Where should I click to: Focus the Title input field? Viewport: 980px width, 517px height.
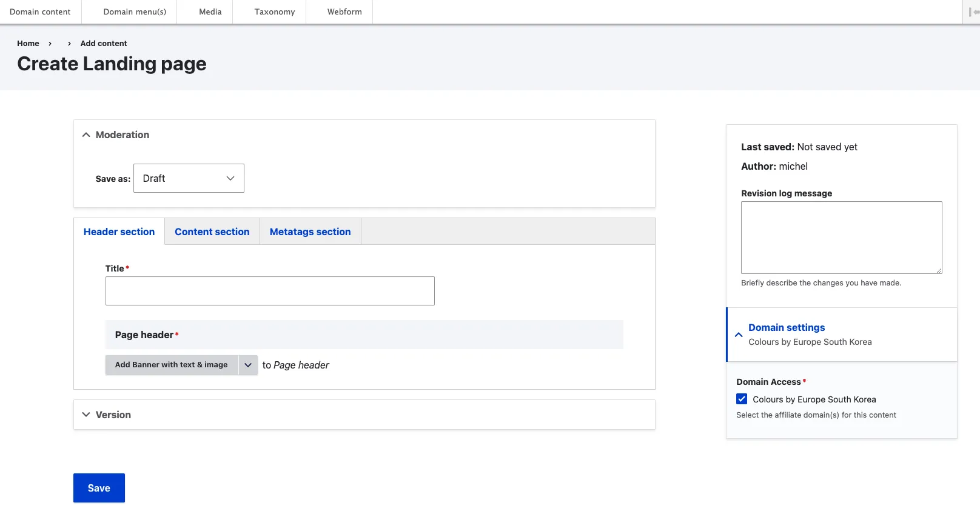pyautogui.click(x=270, y=291)
